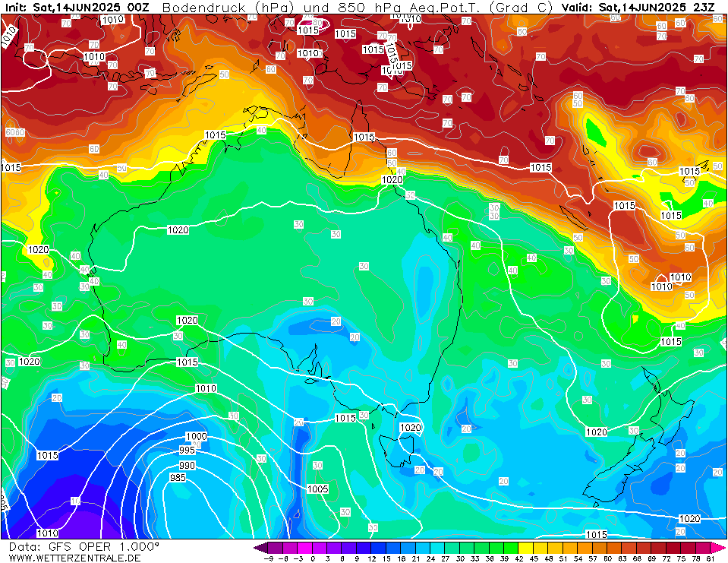Click the legend value '48'
728x563 pixels.
point(548,558)
